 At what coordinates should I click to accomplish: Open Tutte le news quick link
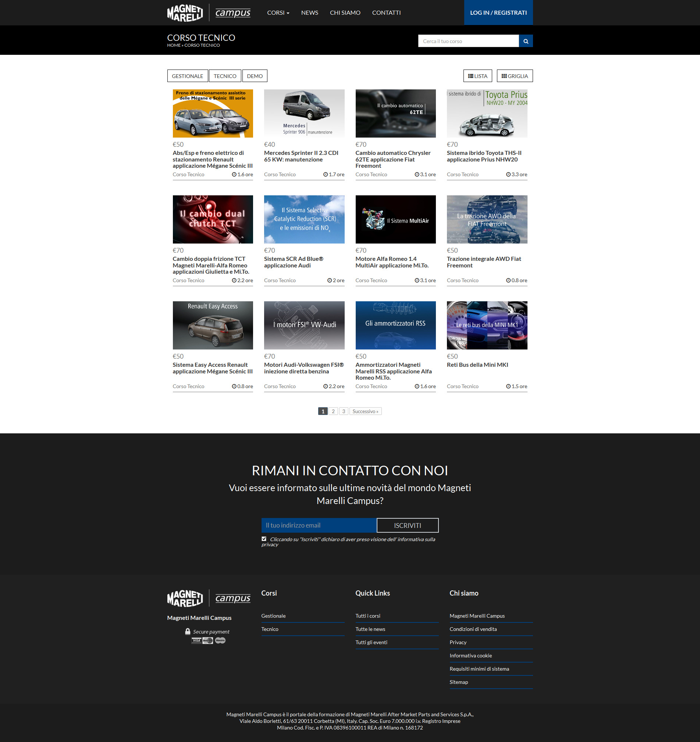click(x=370, y=629)
